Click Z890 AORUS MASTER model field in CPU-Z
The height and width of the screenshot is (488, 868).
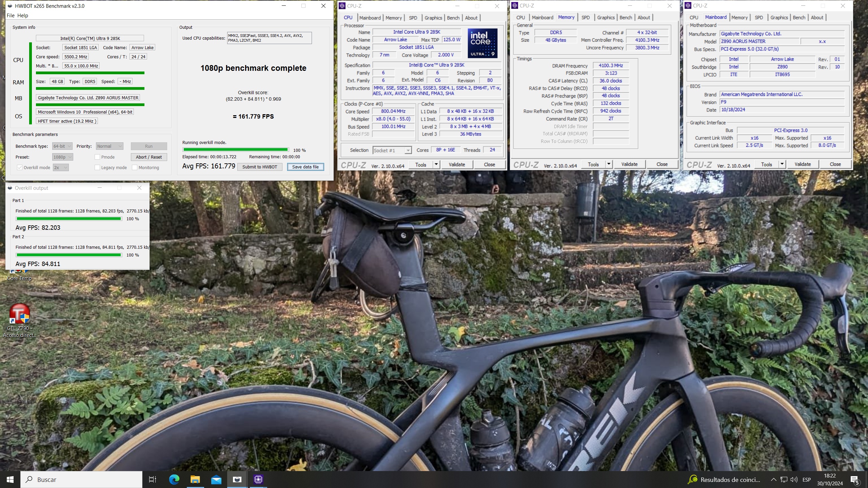tap(759, 41)
